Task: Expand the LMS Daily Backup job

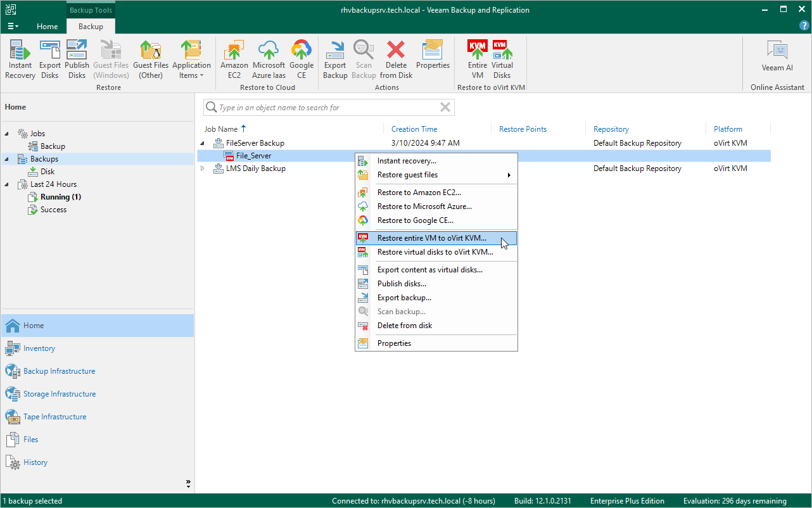Action: 203,168
